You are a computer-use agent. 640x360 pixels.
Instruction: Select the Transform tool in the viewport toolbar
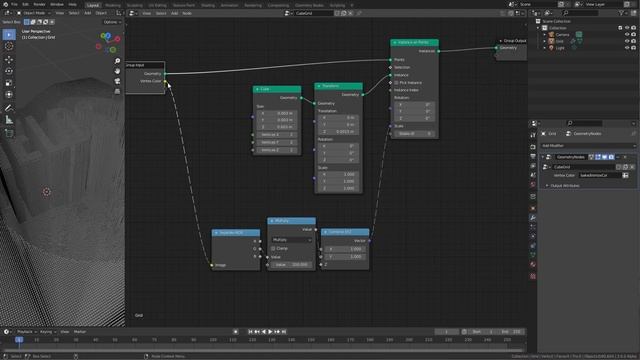click(x=9, y=95)
